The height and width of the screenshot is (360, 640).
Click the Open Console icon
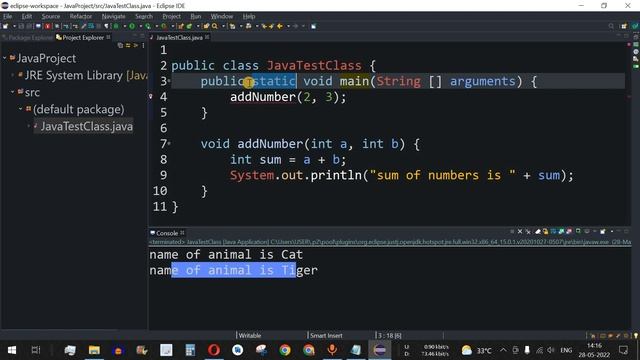click(602, 231)
